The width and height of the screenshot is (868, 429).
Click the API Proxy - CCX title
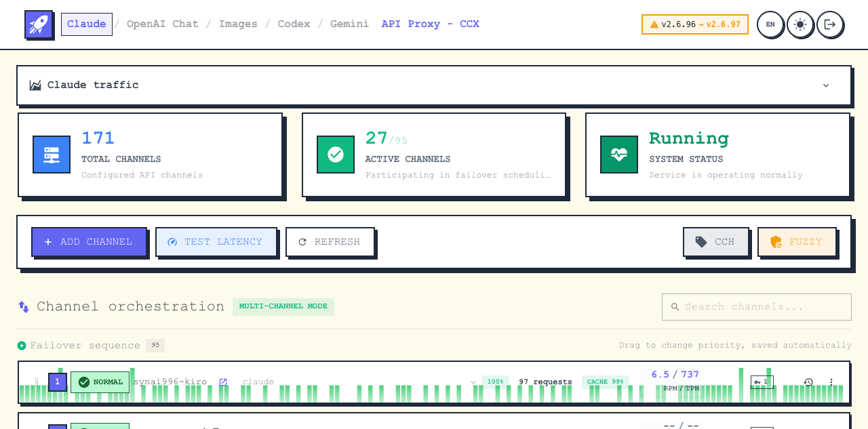coord(431,24)
